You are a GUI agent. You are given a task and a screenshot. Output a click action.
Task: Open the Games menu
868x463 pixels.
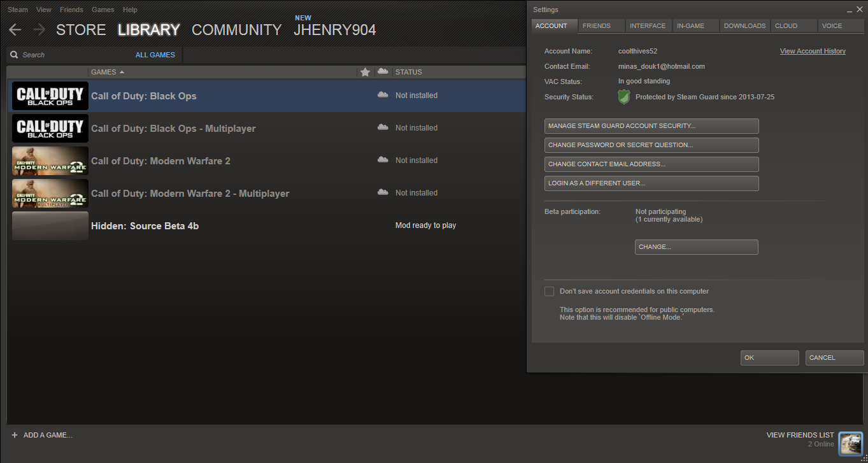point(103,10)
